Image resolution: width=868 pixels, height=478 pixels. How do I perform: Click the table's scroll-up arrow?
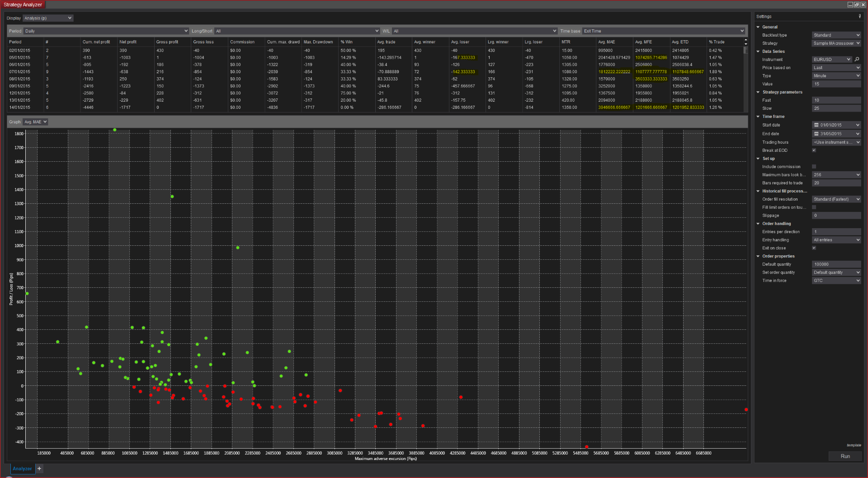[x=745, y=40]
